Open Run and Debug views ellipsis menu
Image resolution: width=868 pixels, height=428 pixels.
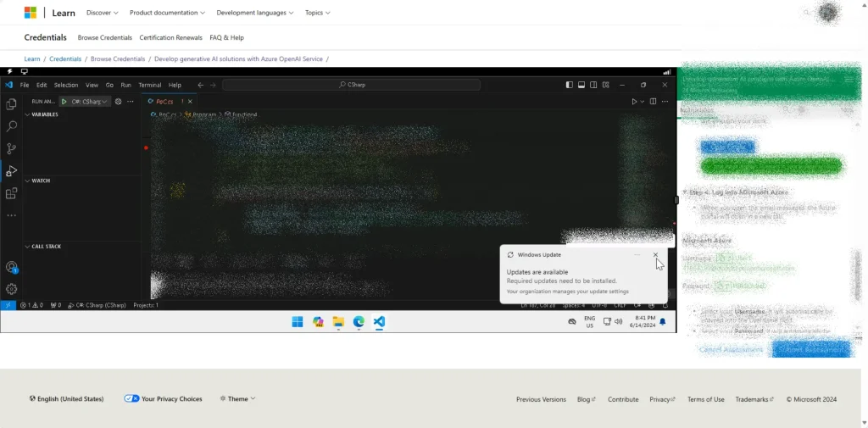(130, 102)
